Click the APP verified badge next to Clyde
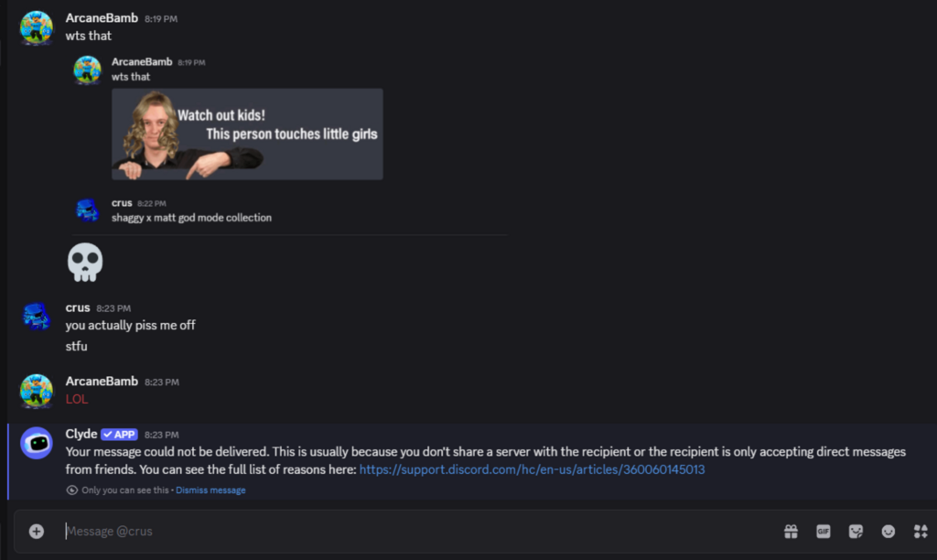This screenshot has height=560, width=937. coord(120,435)
